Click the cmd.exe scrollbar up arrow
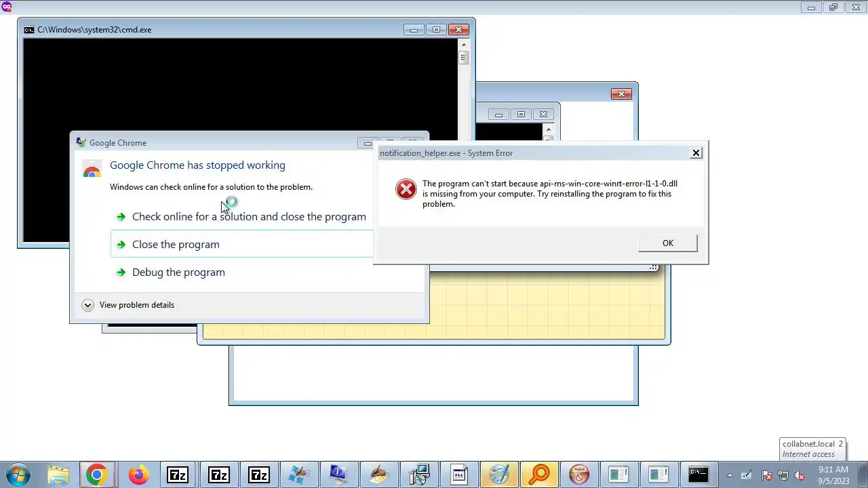Image resolution: width=868 pixels, height=488 pixels. [x=464, y=45]
